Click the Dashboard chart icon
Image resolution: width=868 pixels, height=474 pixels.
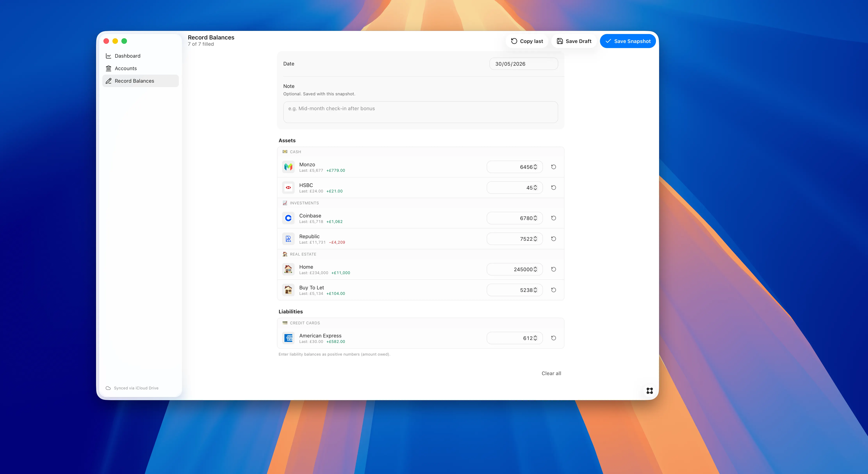(109, 56)
